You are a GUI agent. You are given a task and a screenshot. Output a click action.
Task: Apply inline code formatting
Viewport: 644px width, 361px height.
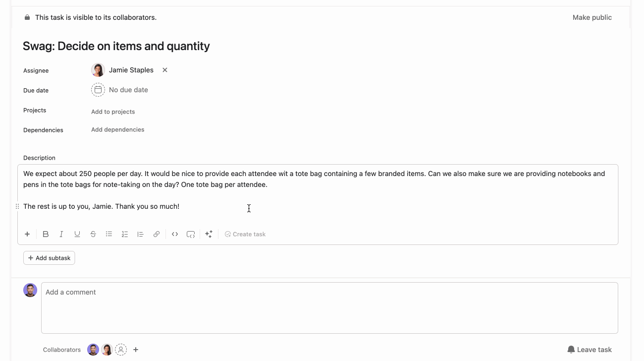pos(175,234)
